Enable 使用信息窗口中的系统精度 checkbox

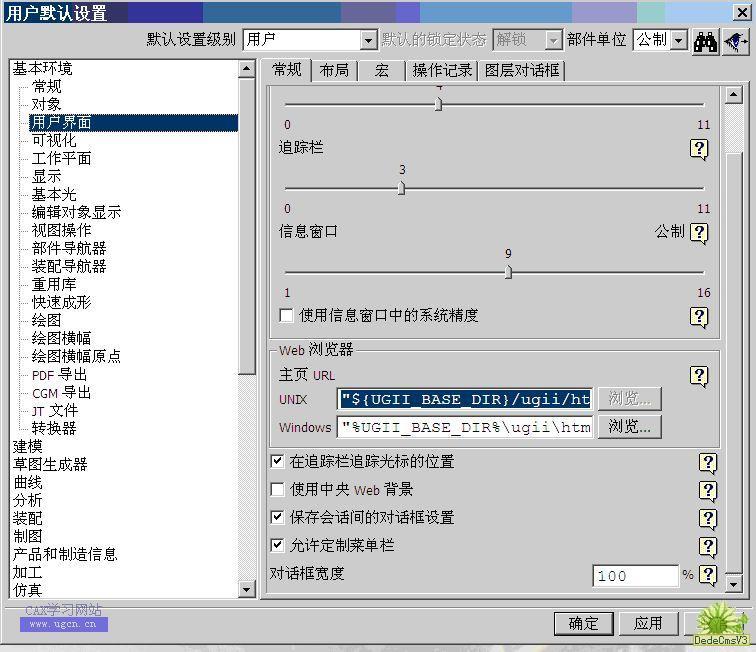click(x=287, y=316)
